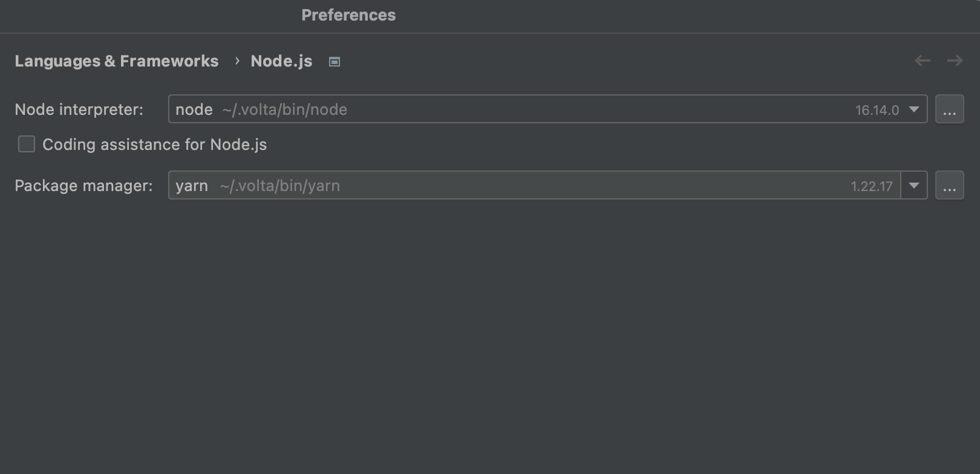Viewport: 980px width, 474px height.
Task: Browse for Node interpreter with ellipsis button
Action: (949, 109)
